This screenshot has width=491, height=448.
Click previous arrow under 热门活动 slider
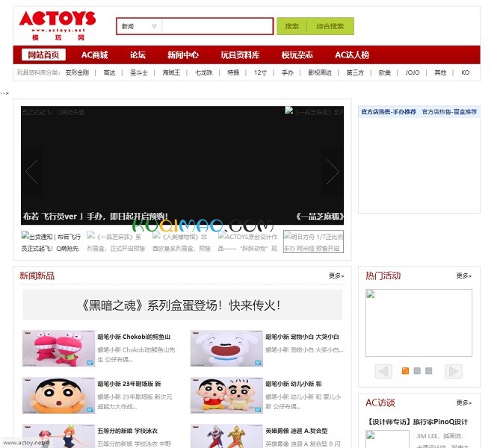click(383, 371)
